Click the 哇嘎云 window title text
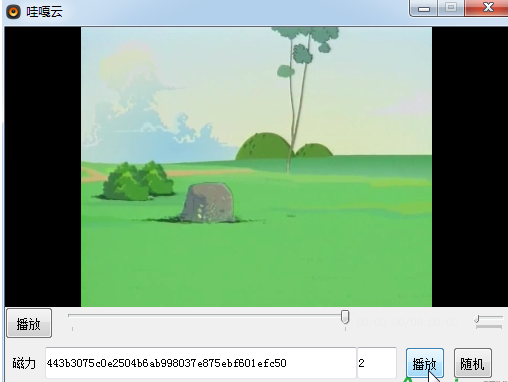This screenshot has height=382, width=508. coord(45,12)
